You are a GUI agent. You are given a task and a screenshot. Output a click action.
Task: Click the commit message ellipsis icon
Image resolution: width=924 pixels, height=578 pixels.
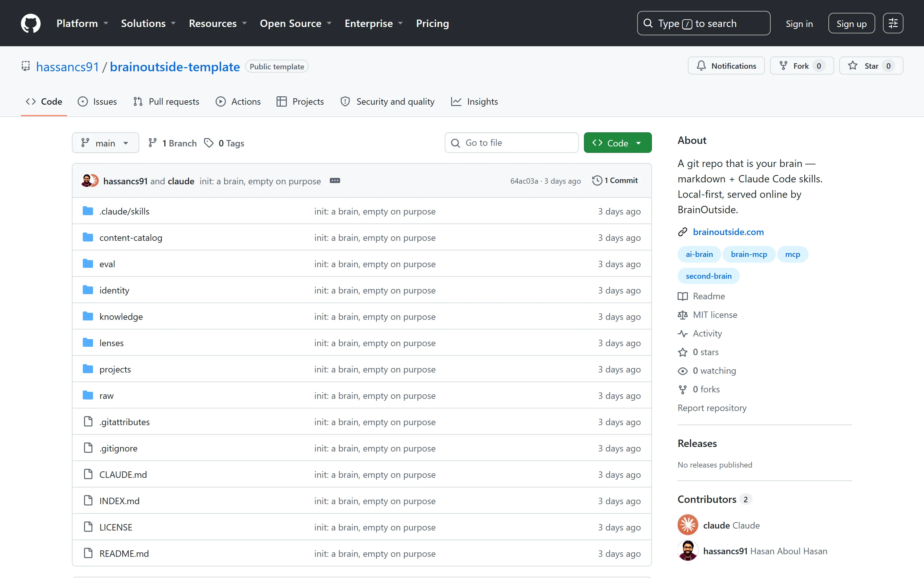(335, 180)
